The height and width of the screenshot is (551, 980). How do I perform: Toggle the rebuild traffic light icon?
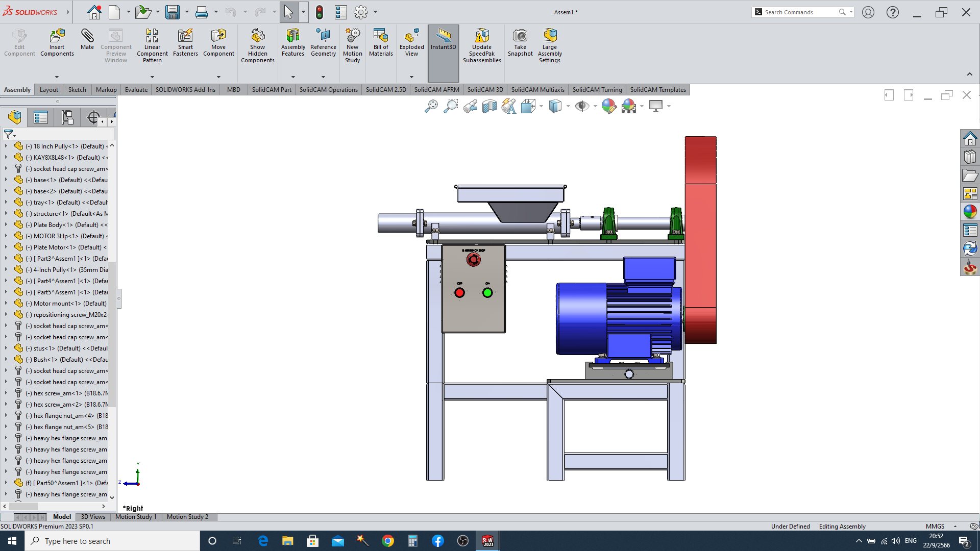(320, 12)
